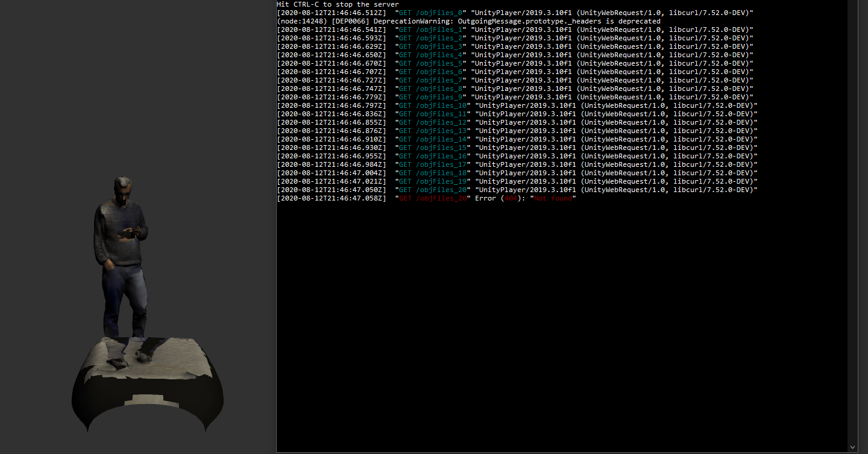Screen dimensions: 868x454
Task: Click the platform base under the 3D figure
Action: click(148, 385)
